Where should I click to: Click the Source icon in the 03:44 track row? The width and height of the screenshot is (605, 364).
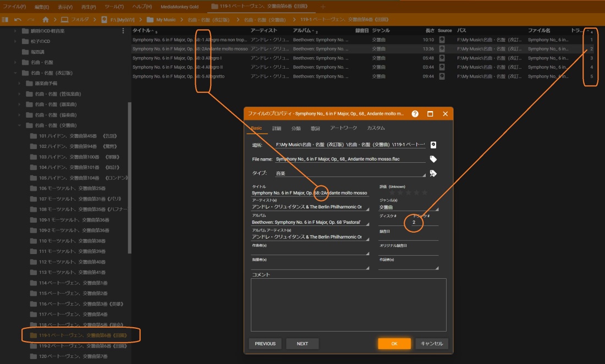442,67
